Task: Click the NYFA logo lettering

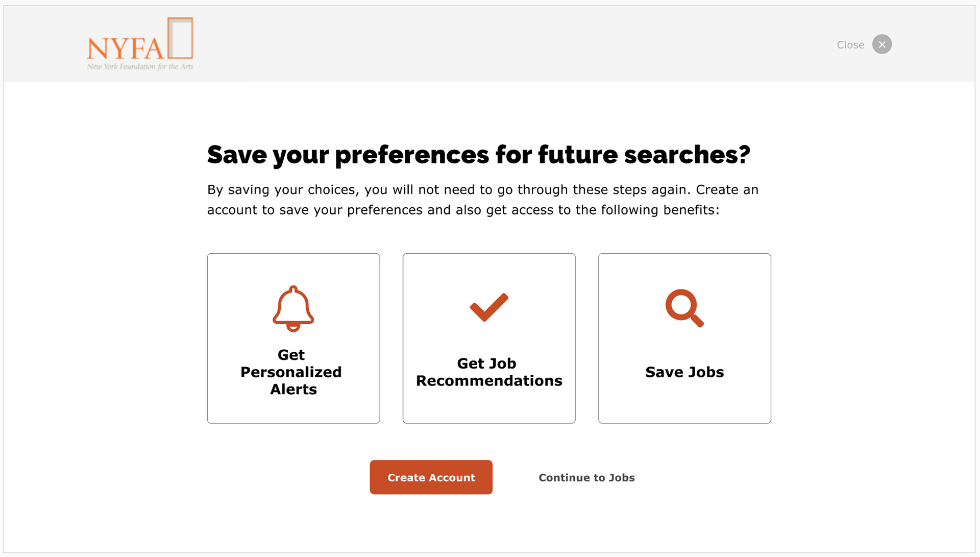Action: tap(125, 49)
